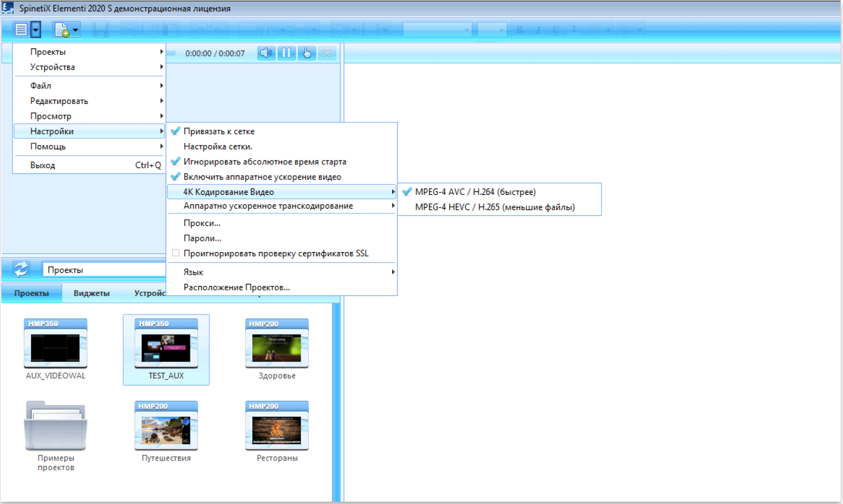
Task: Mute audio with the speaker icon
Action: pos(266,53)
